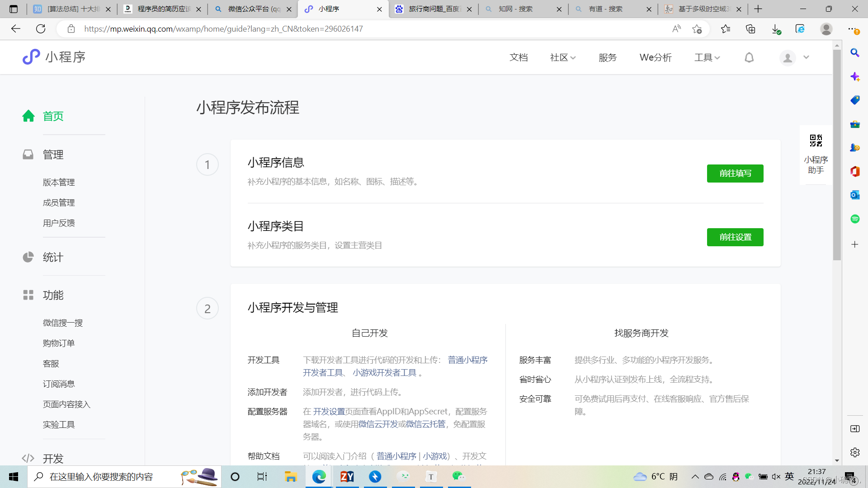The width and height of the screenshot is (868, 488).
Task: Open the Edge sidebar Spotify icon
Action: (x=855, y=219)
